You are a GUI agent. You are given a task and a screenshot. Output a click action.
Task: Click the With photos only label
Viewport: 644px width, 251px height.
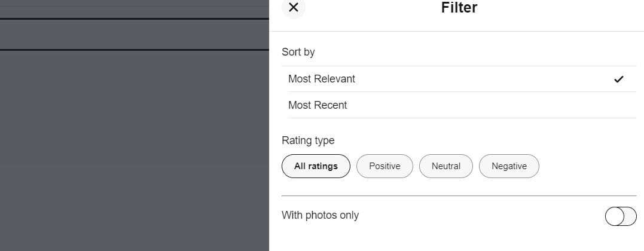point(320,215)
